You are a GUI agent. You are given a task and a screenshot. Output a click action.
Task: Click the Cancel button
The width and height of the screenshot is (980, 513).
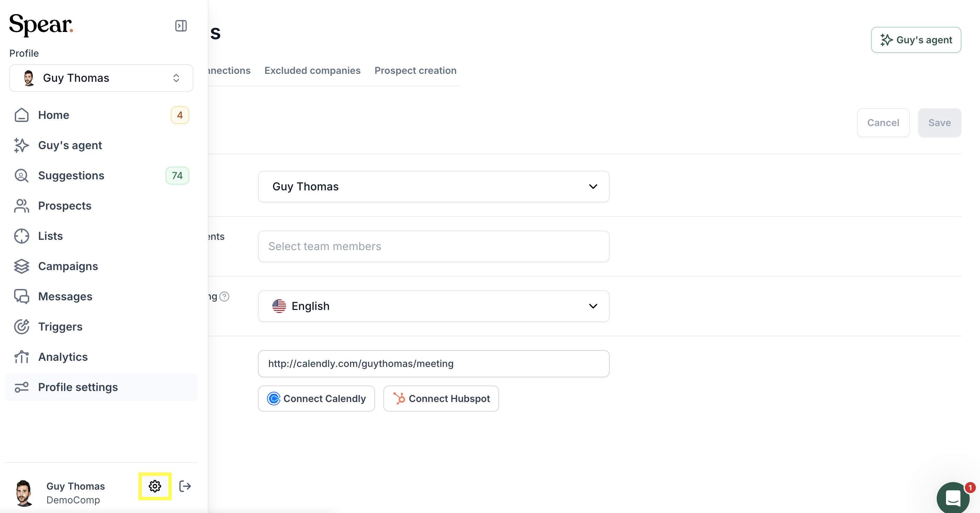tap(883, 123)
